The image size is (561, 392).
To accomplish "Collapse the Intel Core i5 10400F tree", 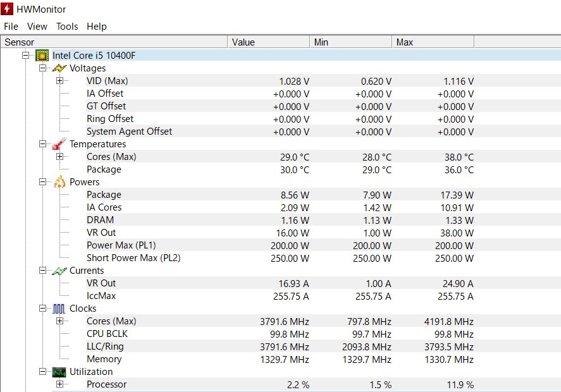I will (x=26, y=56).
